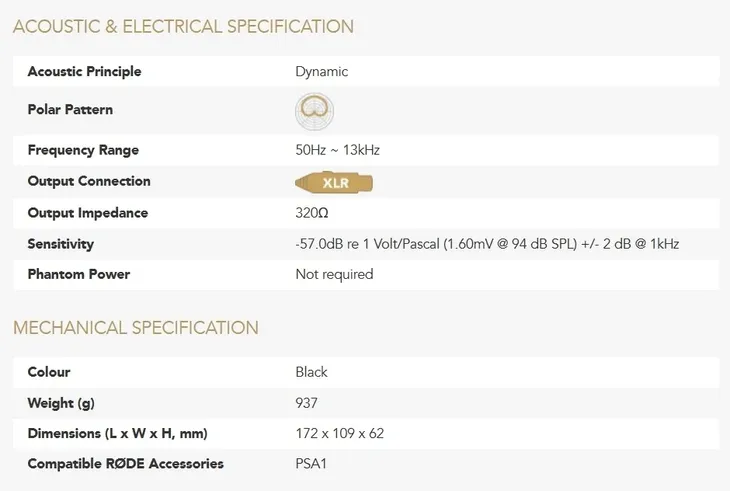Click the PSA1 compatible accessory text
The height and width of the screenshot is (491, 730).
point(312,464)
